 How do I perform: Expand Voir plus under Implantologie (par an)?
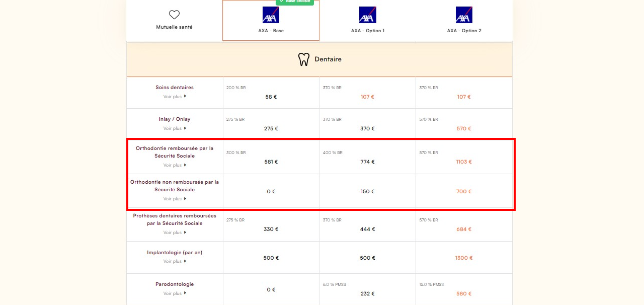pos(175,261)
